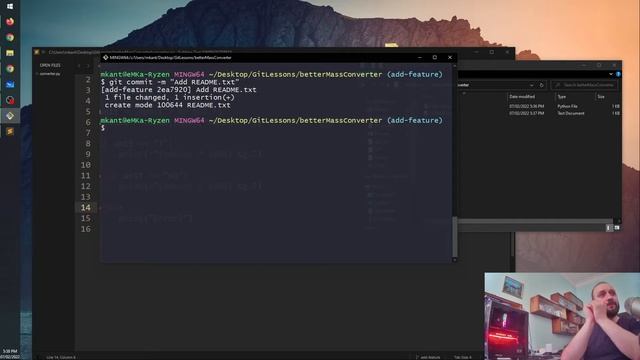This screenshot has width=640, height=360.
Task: Switch Explorer to large icons view
Action: point(617,228)
